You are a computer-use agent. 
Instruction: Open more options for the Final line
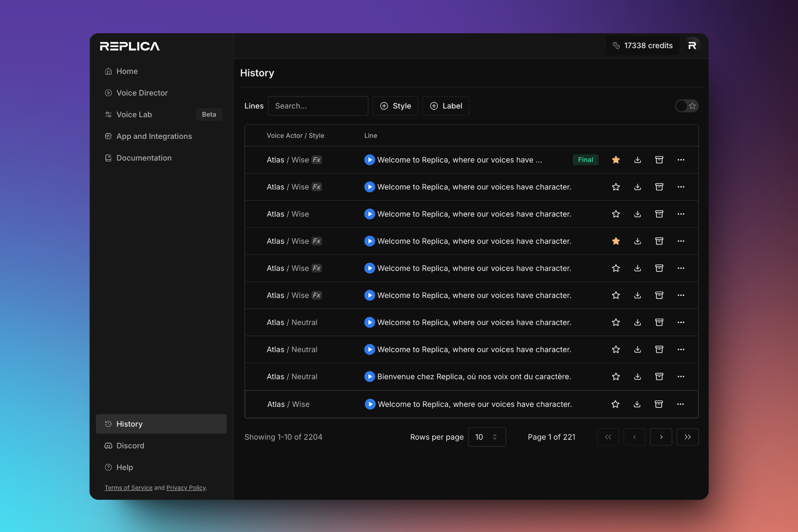pyautogui.click(x=681, y=160)
